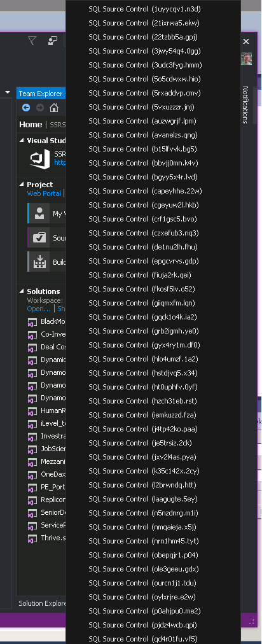Click the forward arrow in Team Explorer
The image size is (262, 644).
click(x=40, y=108)
